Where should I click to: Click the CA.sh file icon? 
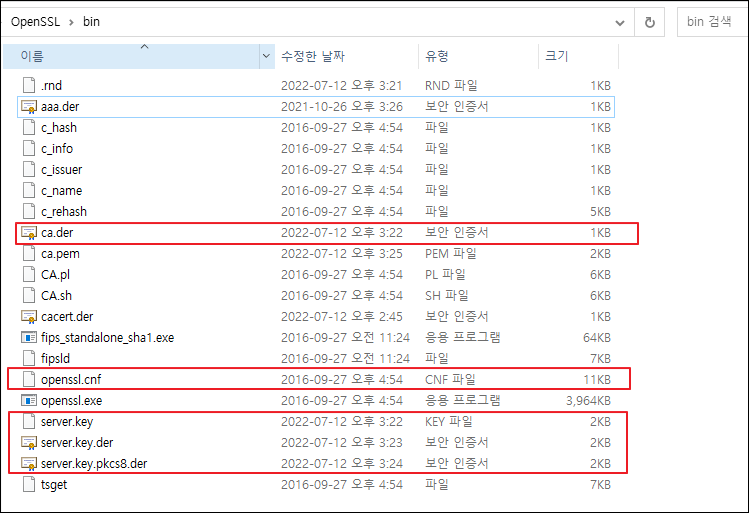pyautogui.click(x=29, y=296)
